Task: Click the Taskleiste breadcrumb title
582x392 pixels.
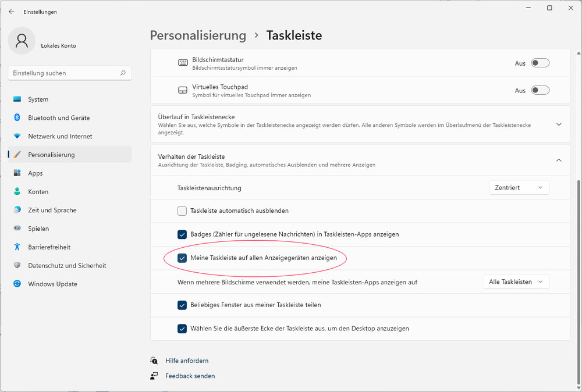Action: pyautogui.click(x=294, y=35)
